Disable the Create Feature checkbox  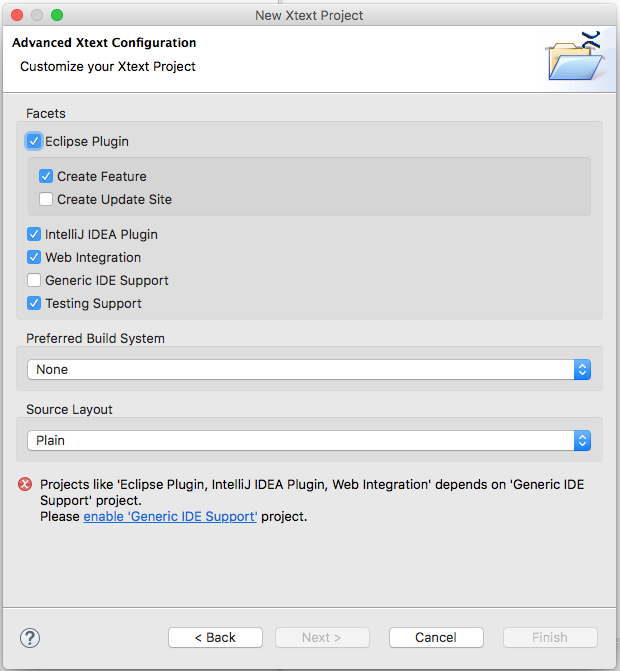tap(46, 176)
